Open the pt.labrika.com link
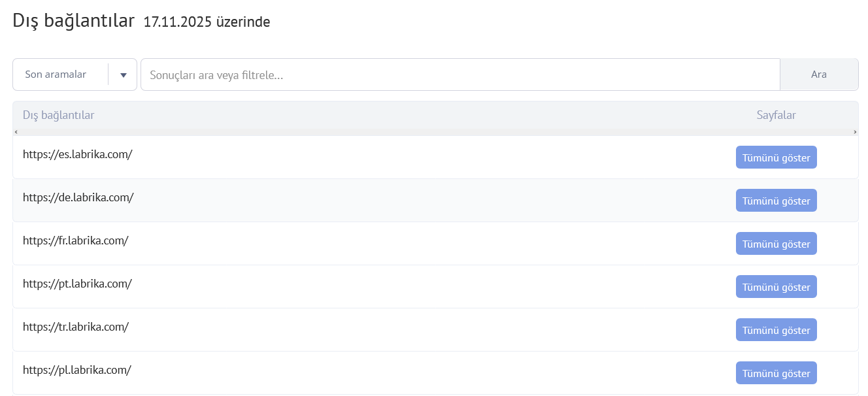The height and width of the screenshot is (396, 868). (x=78, y=284)
